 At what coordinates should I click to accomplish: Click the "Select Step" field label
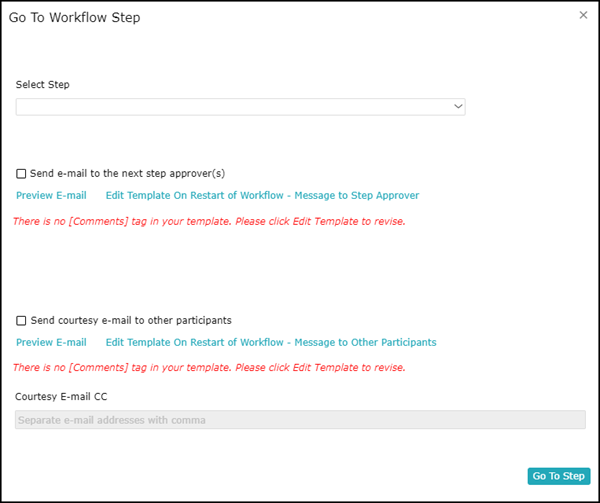pos(43,85)
